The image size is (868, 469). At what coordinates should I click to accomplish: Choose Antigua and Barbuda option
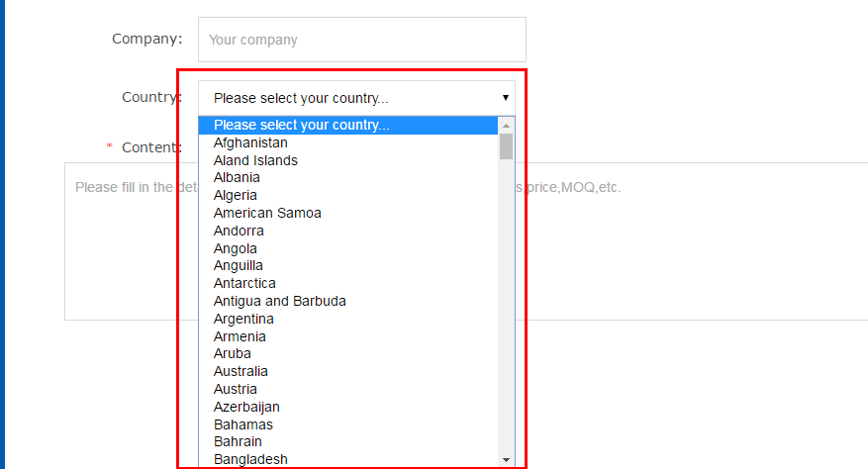(x=280, y=301)
